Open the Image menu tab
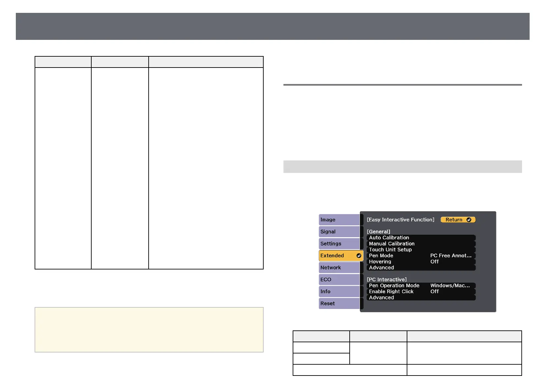This screenshot has height=392, width=555. tap(339, 220)
